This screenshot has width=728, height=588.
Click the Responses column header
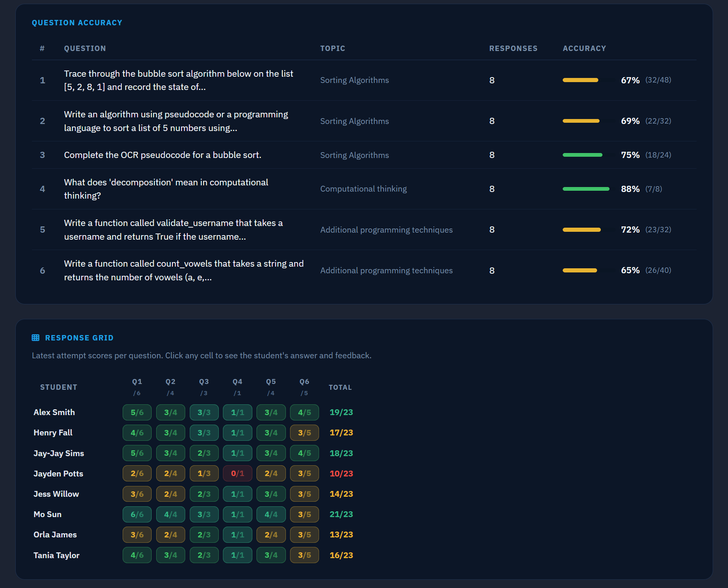[x=513, y=49]
